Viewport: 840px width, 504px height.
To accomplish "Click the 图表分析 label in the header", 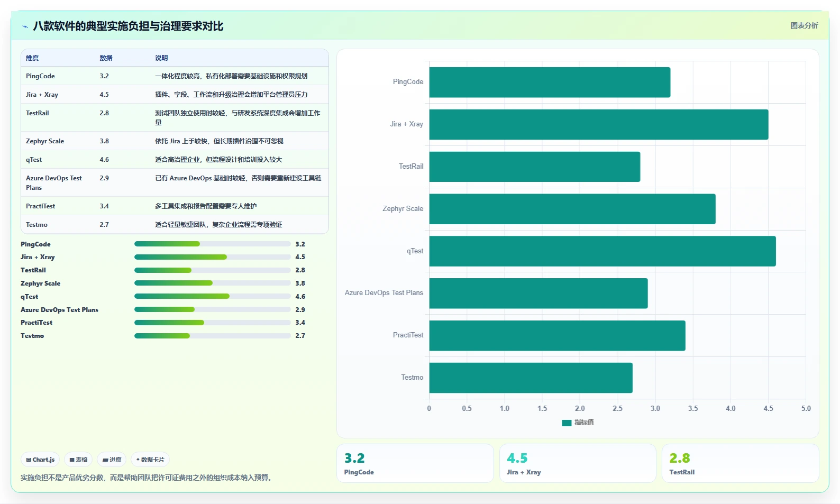I will click(804, 25).
